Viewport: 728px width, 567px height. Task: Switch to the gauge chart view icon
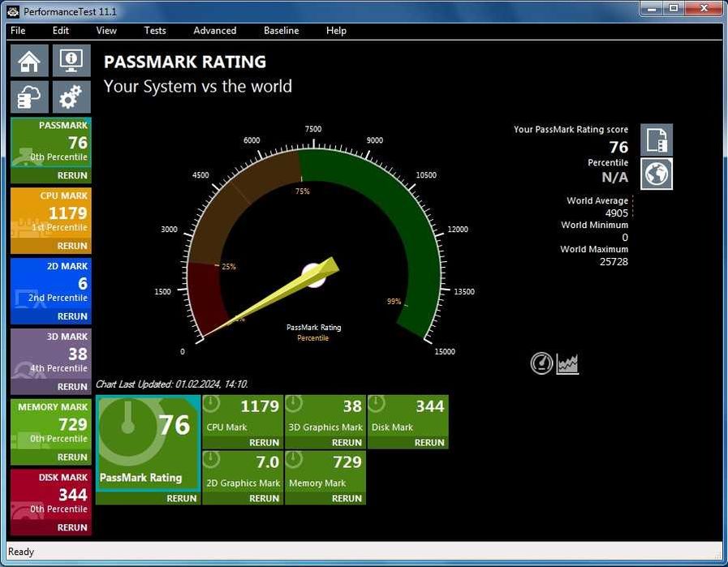(x=541, y=363)
